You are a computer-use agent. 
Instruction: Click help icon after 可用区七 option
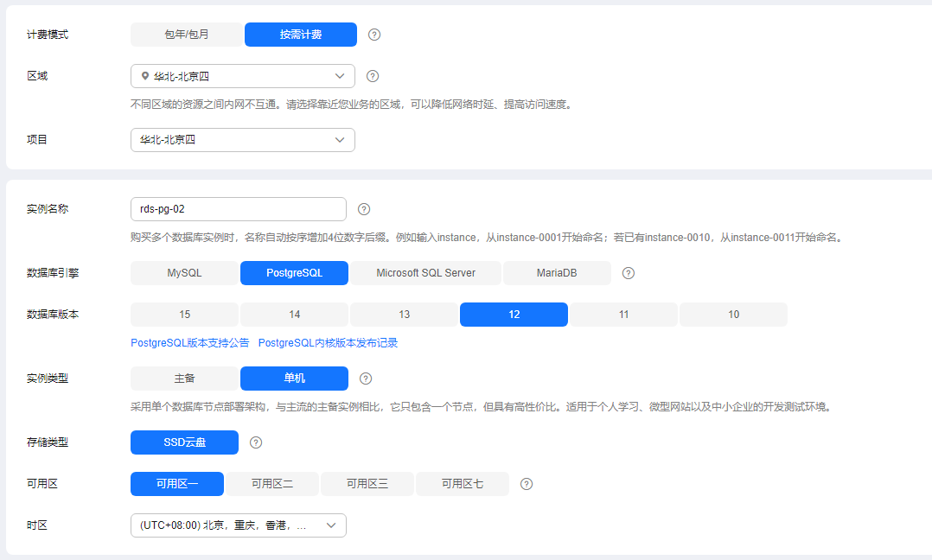pos(526,484)
